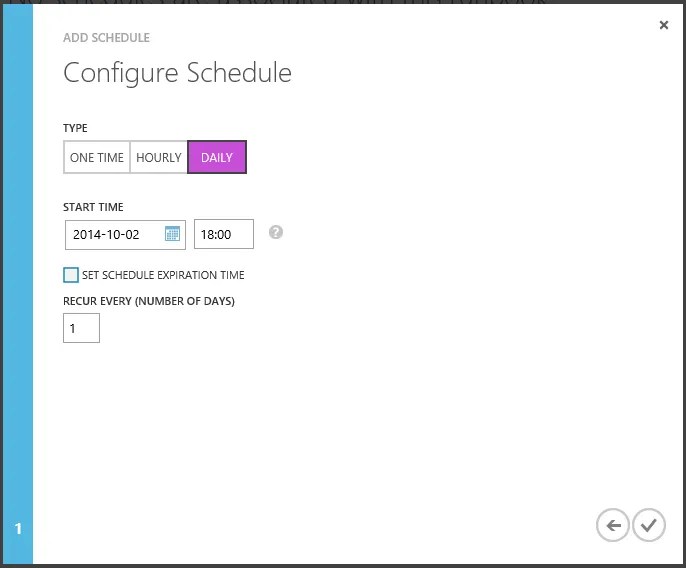The width and height of the screenshot is (686, 568).
Task: Go back with the left arrow button
Action: 613,525
